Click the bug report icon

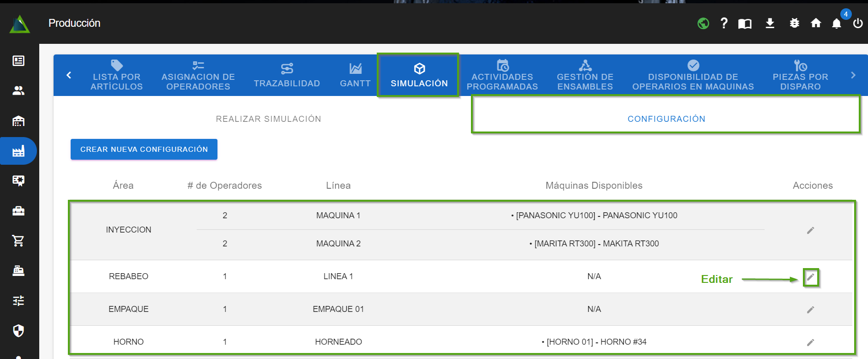pyautogui.click(x=794, y=23)
